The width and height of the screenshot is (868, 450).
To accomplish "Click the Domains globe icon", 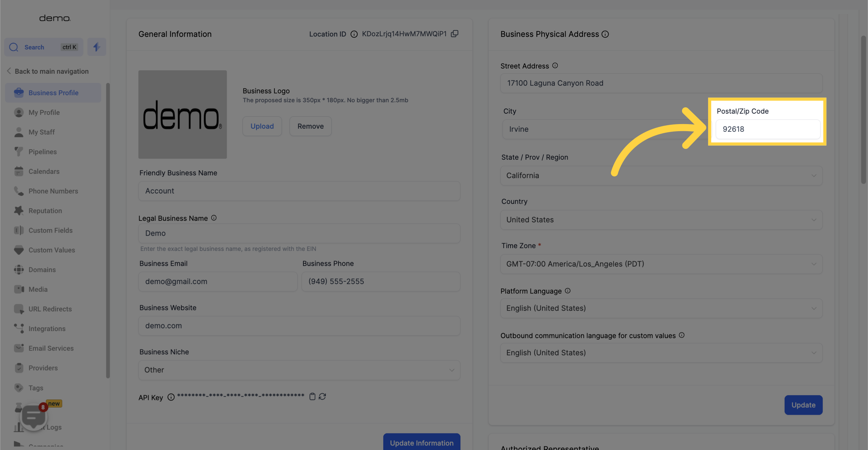I will pyautogui.click(x=19, y=269).
